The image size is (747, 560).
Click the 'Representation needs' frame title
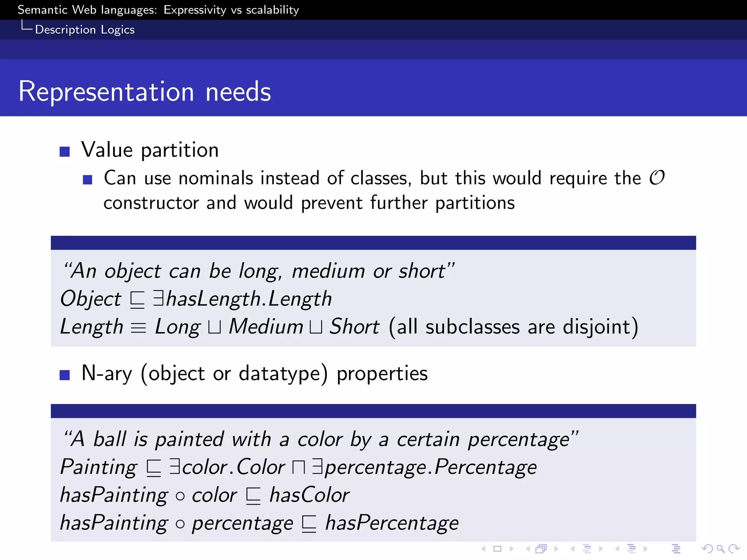[145, 91]
